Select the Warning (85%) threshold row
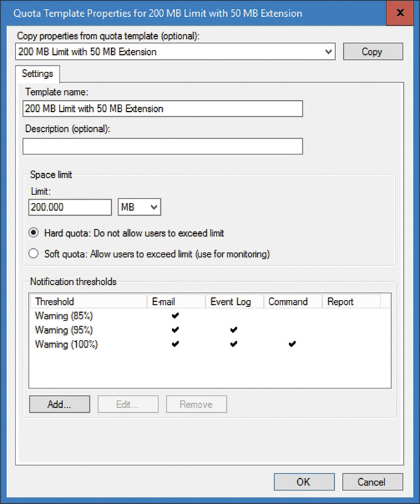Viewport: 420px width, 504px height. coord(65,315)
